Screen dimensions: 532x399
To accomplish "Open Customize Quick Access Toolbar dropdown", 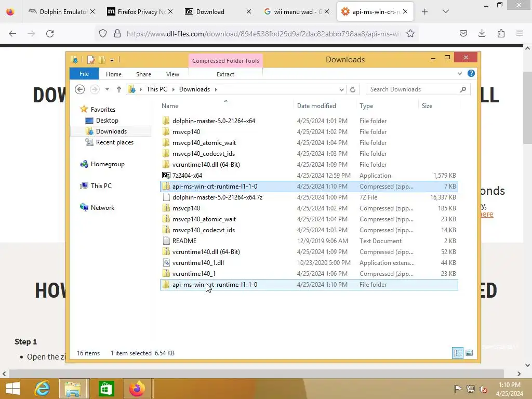I will (112, 60).
